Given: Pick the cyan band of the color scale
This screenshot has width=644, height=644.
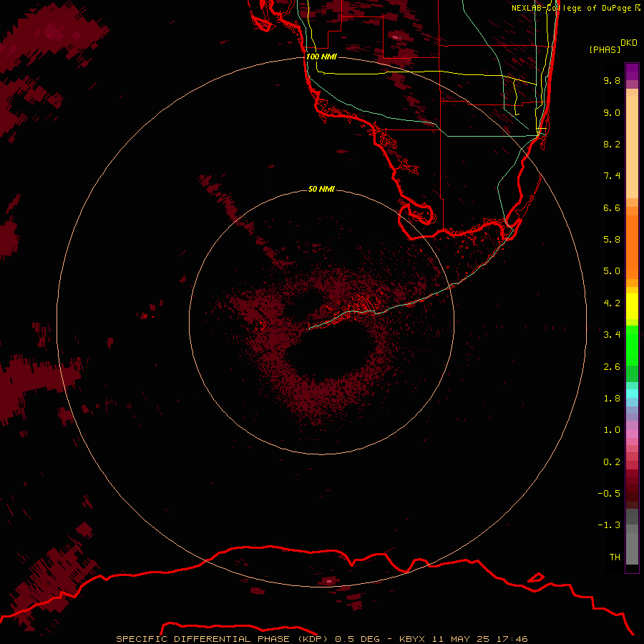Looking at the screenshot, I should (632, 394).
